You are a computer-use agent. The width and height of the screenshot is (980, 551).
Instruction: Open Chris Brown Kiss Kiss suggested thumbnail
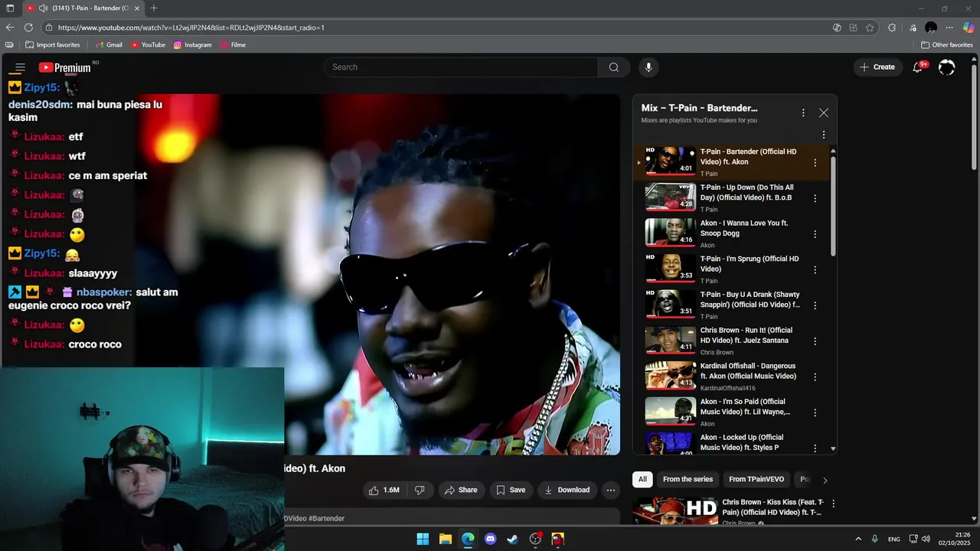pos(675,511)
